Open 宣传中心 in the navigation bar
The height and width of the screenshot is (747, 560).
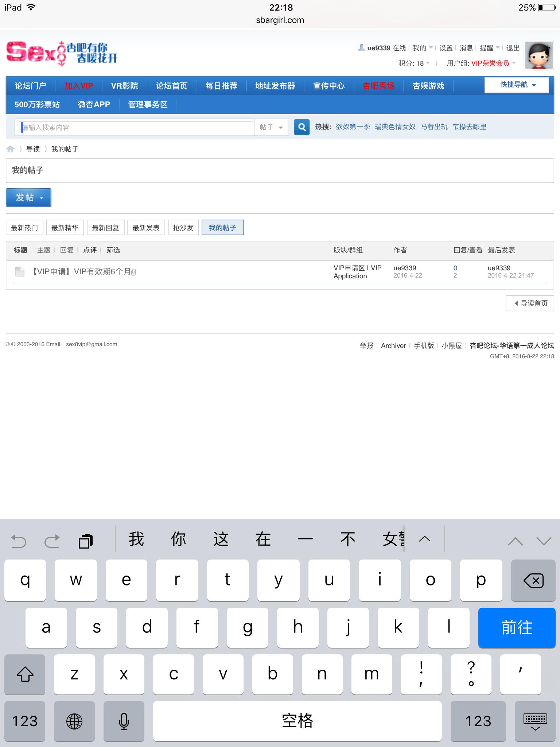(329, 86)
